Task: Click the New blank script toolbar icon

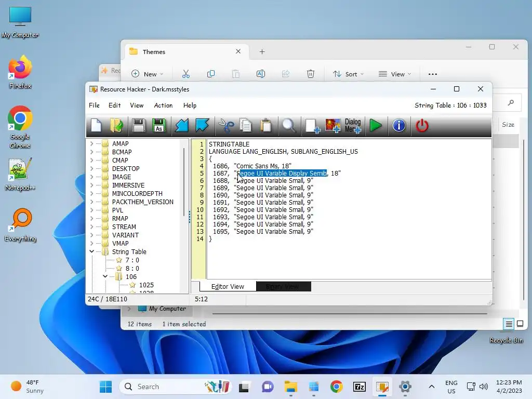Action: (x=96, y=126)
